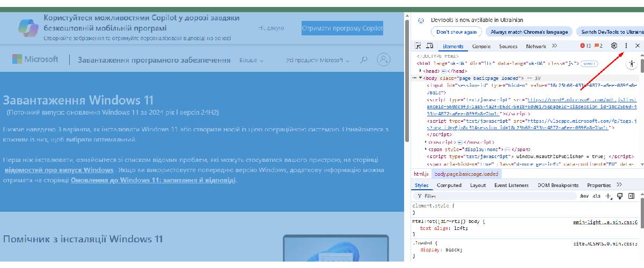Toggle the rendering emulation paintbrush icon
Image resolution: width=644 pixels, height=268 pixels.
(619, 196)
